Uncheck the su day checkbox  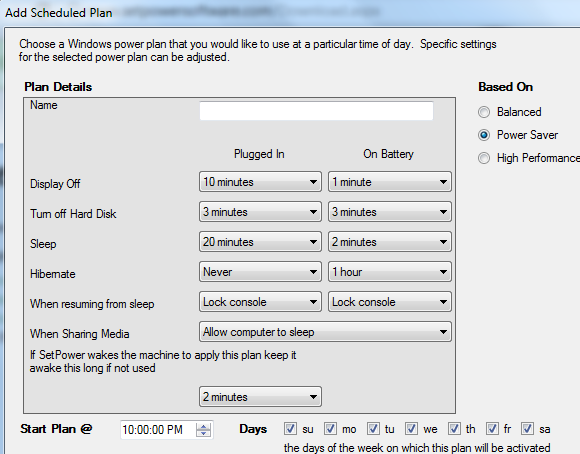(290, 429)
